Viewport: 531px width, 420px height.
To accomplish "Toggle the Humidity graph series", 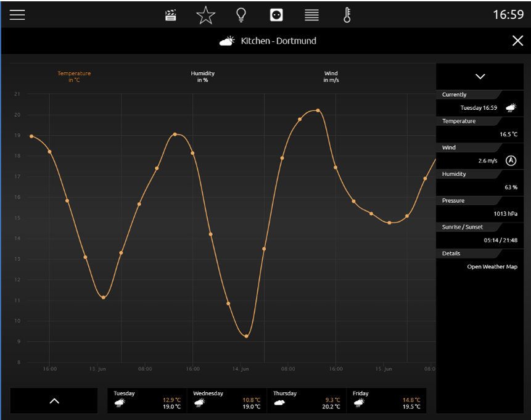I will tap(202, 76).
